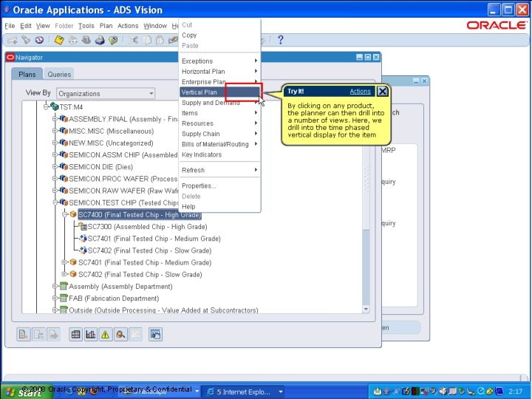The width and height of the screenshot is (532, 399).
Task: Click the bar chart icon at bottom
Action: 91,335
